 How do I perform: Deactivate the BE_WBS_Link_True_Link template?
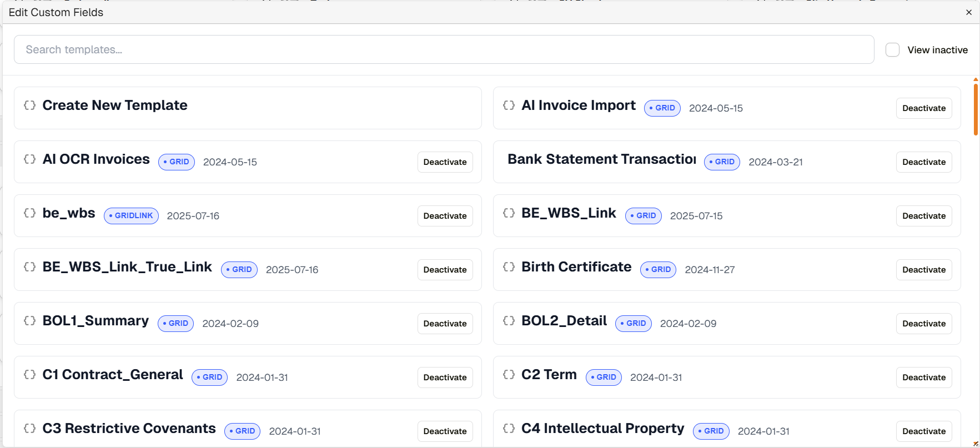coord(445,270)
